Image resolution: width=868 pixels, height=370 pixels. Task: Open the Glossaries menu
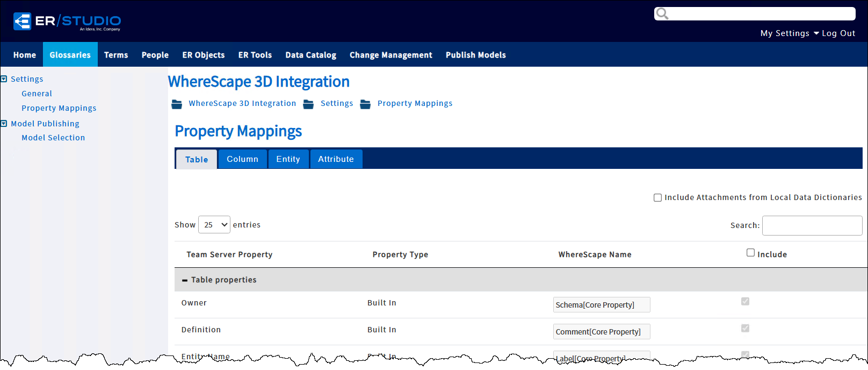point(70,55)
